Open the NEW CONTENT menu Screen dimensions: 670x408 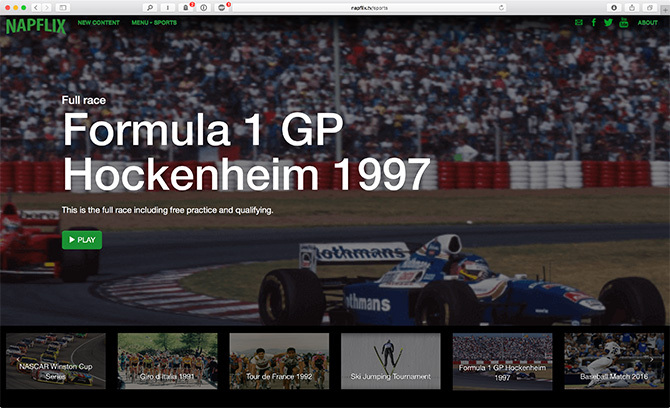pyautogui.click(x=99, y=23)
